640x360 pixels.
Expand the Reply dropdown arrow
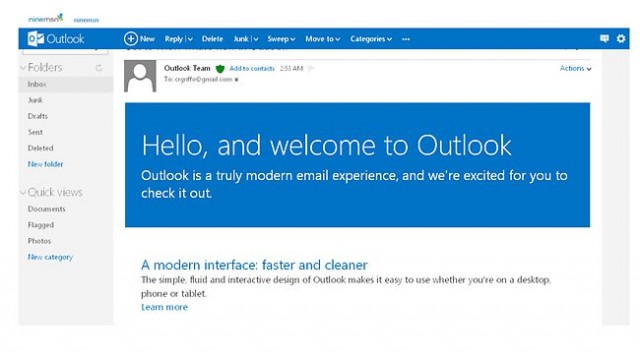(x=190, y=39)
